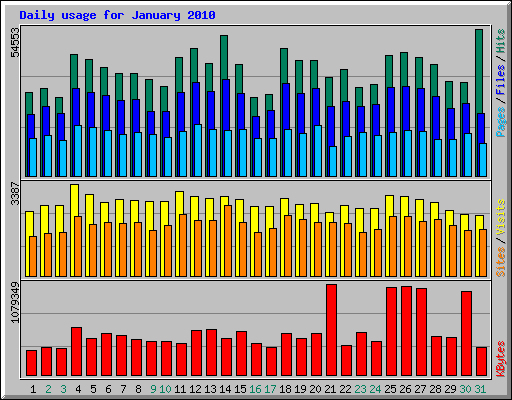Click the green hits bar for day 4

pos(74,71)
